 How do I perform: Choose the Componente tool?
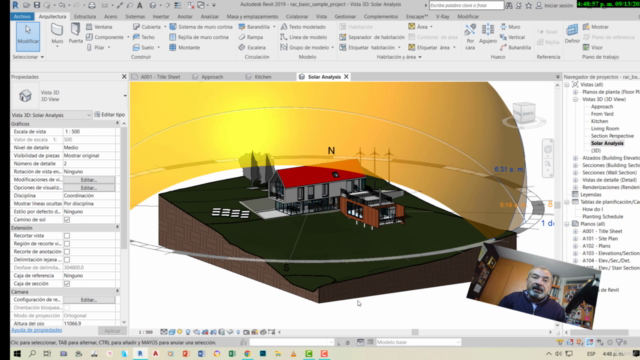[x=104, y=37]
